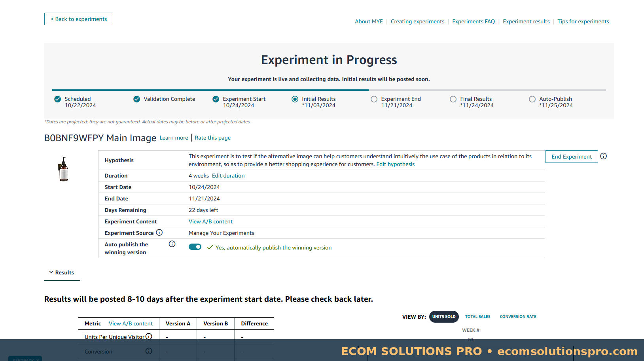This screenshot has height=361, width=644.
Task: Open Creating experiments help link
Action: click(x=418, y=22)
